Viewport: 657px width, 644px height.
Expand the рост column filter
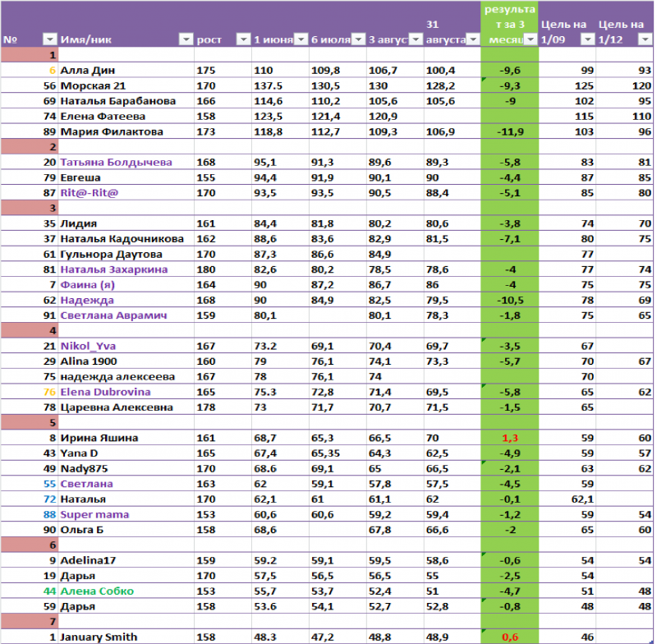[x=242, y=39]
